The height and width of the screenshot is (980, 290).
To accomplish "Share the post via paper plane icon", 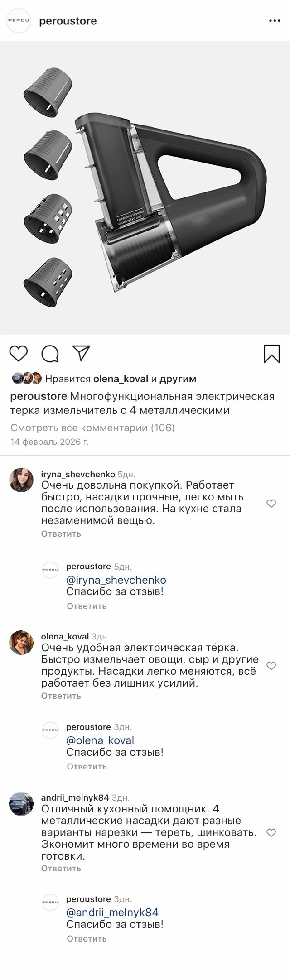I will coord(82,353).
